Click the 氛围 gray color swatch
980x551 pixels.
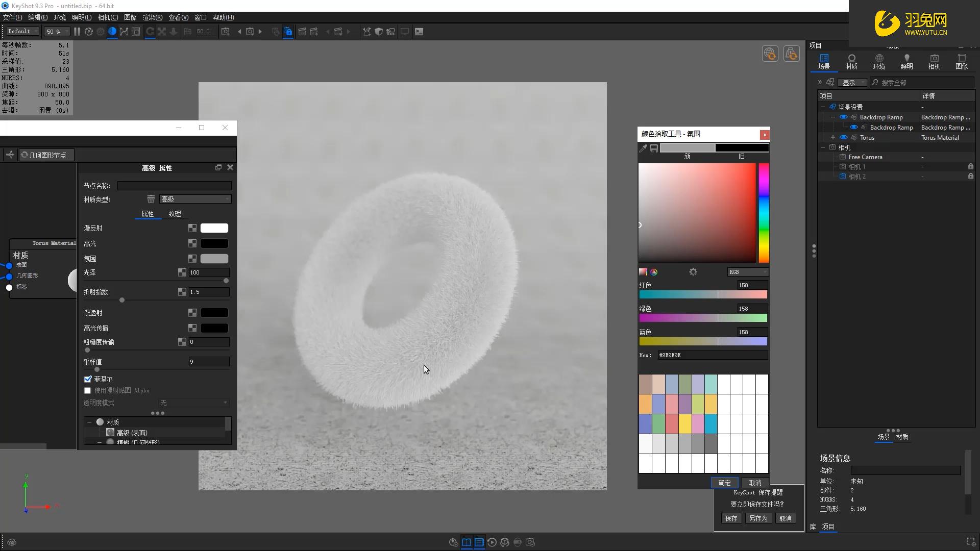pyautogui.click(x=214, y=259)
